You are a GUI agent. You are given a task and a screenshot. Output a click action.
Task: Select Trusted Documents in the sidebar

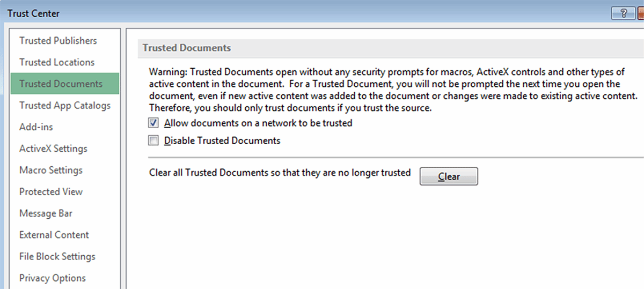61,84
